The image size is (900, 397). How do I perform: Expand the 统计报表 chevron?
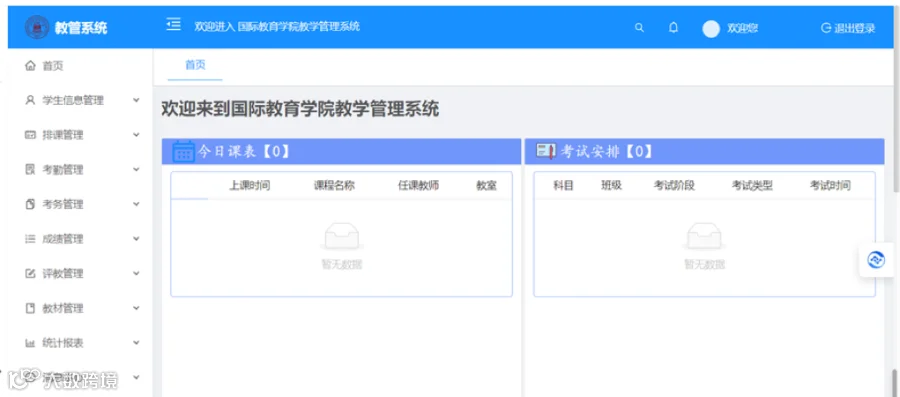136,343
